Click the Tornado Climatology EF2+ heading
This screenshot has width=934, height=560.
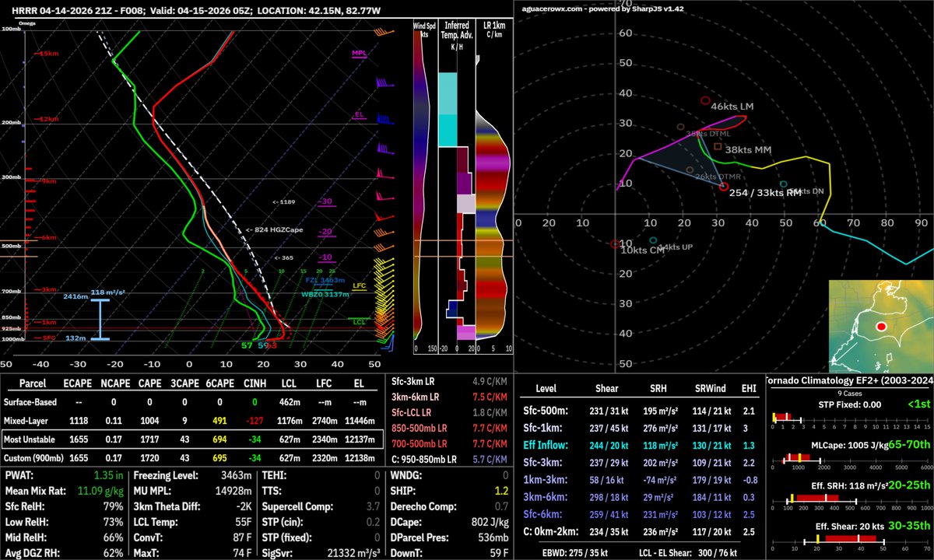point(848,380)
